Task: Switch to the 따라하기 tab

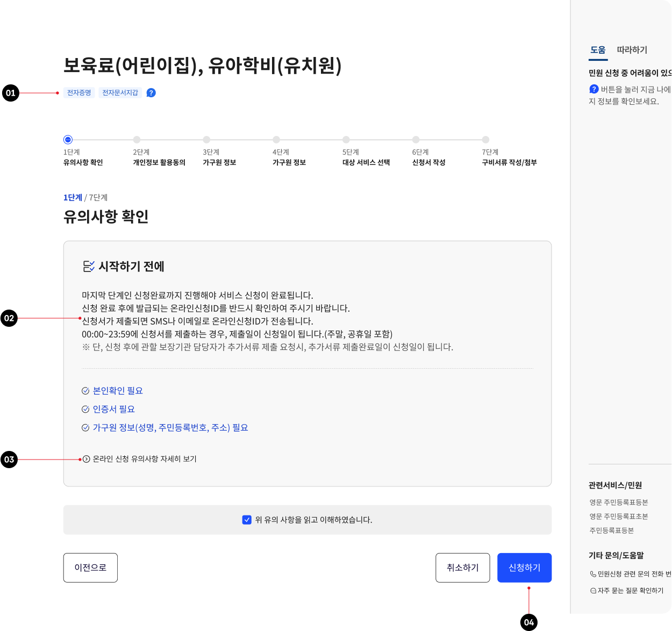Action: click(632, 50)
